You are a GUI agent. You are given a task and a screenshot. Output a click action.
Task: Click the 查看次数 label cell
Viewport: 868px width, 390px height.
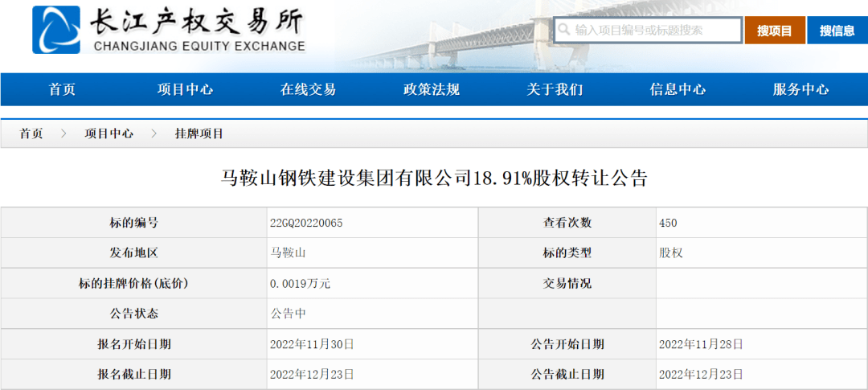point(567,223)
